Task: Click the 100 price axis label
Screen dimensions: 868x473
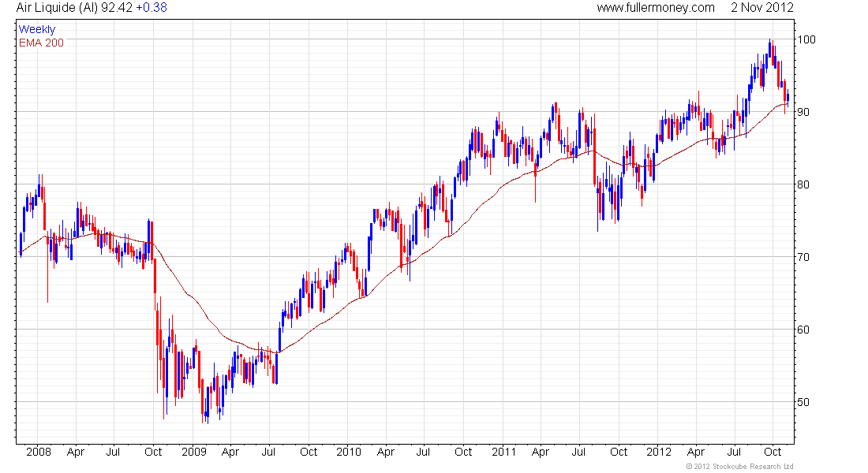Action: (806, 39)
